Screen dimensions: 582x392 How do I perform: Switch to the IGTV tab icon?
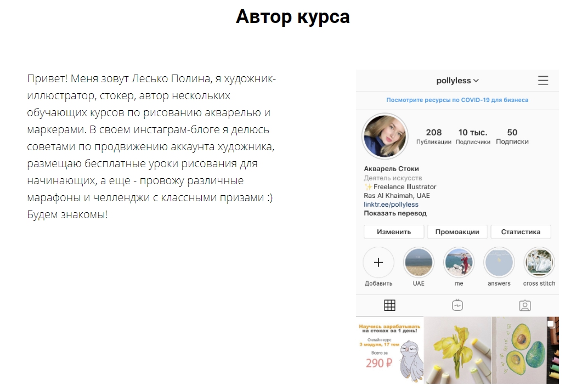(x=457, y=305)
